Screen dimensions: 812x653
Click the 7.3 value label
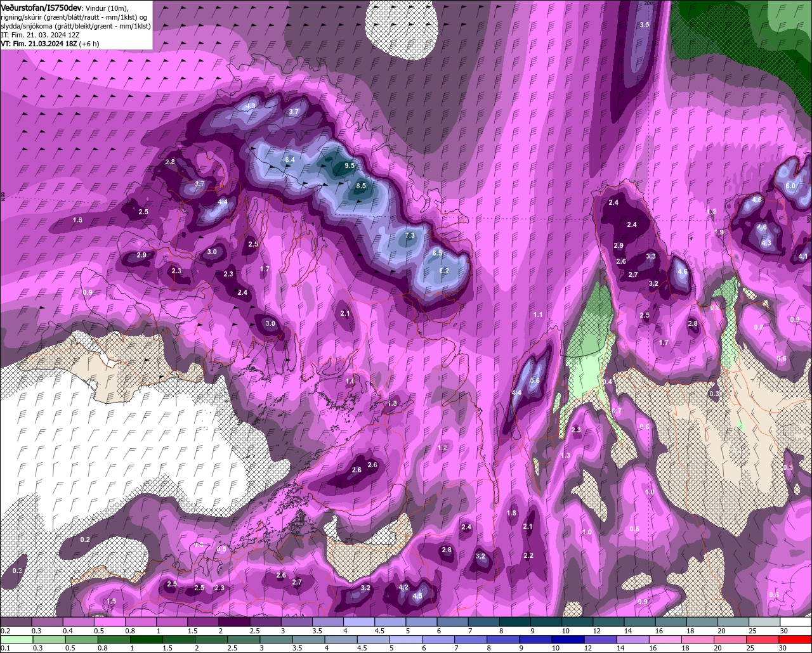[410, 235]
